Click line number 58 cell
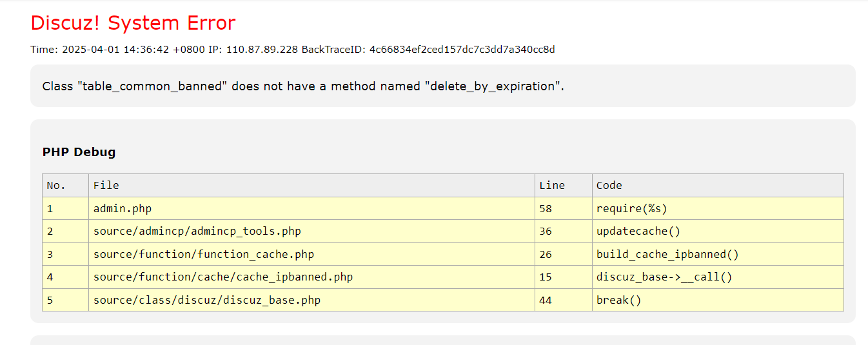This screenshot has width=868, height=345. click(x=564, y=208)
